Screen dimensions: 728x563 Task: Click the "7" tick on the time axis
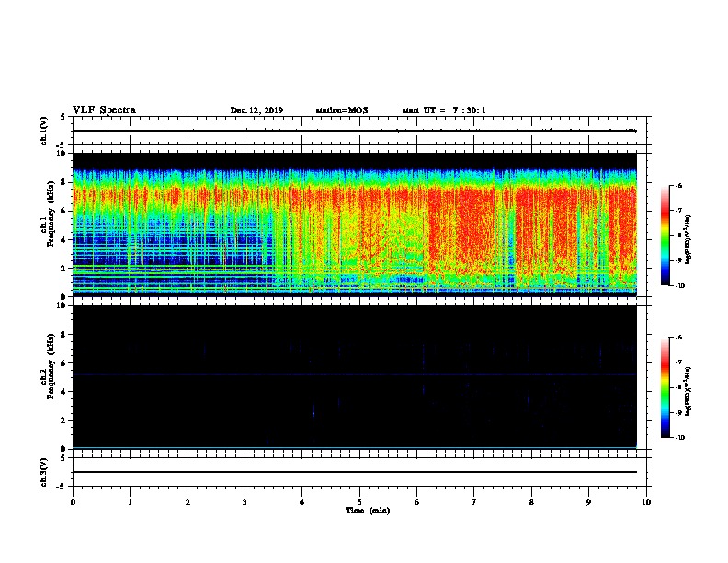(x=474, y=501)
